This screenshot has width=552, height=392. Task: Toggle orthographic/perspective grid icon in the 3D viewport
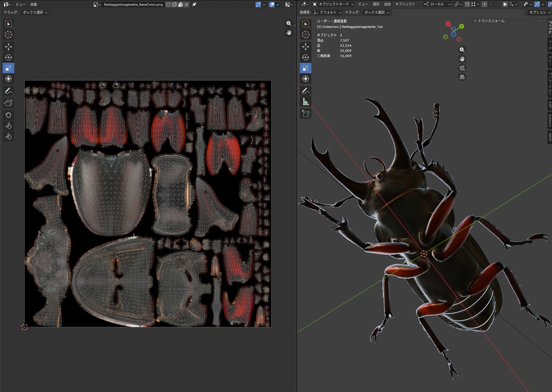tap(462, 77)
